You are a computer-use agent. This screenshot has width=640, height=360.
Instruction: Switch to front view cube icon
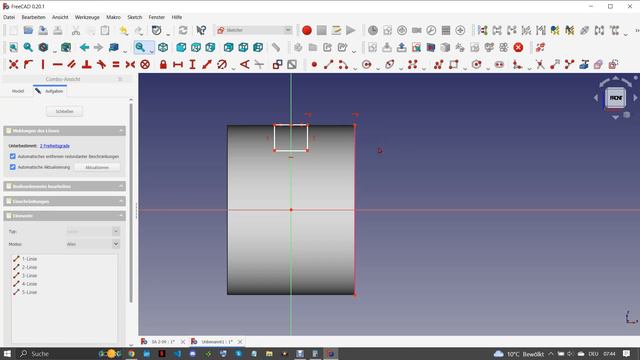(181, 47)
